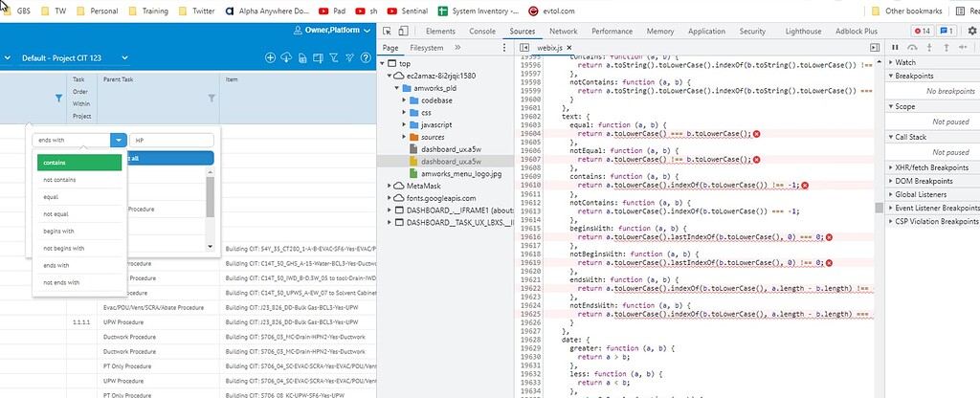Open the Performance tab
Viewport: 980px width, 398px height.
(612, 31)
